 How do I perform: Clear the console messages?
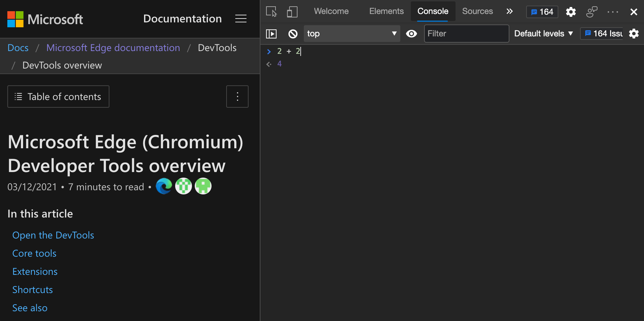pos(293,34)
